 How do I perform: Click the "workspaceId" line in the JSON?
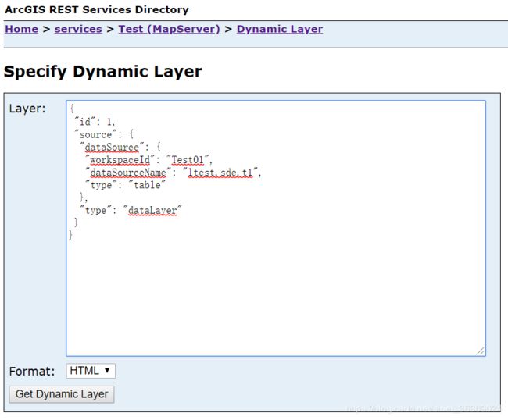click(x=148, y=160)
